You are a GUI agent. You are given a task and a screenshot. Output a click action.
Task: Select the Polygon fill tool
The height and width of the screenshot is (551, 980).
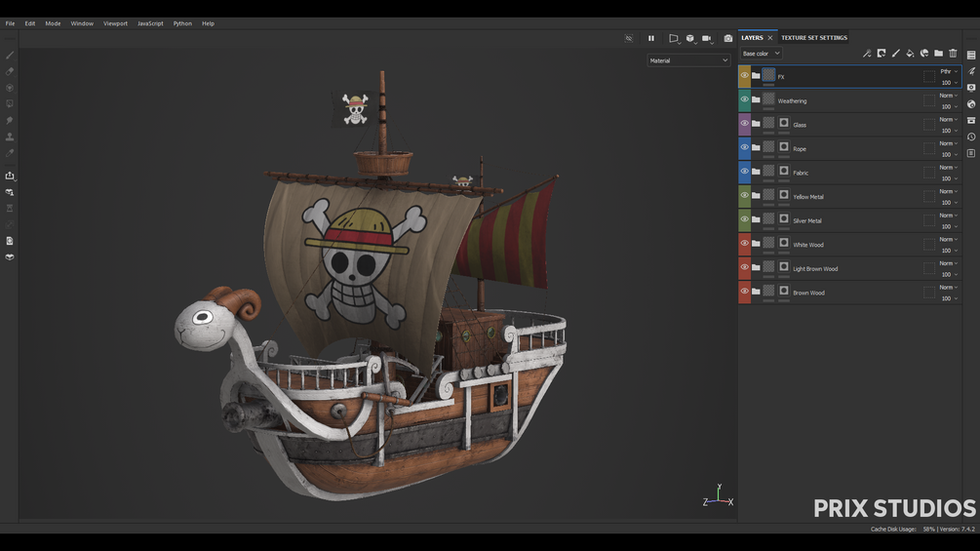10,103
